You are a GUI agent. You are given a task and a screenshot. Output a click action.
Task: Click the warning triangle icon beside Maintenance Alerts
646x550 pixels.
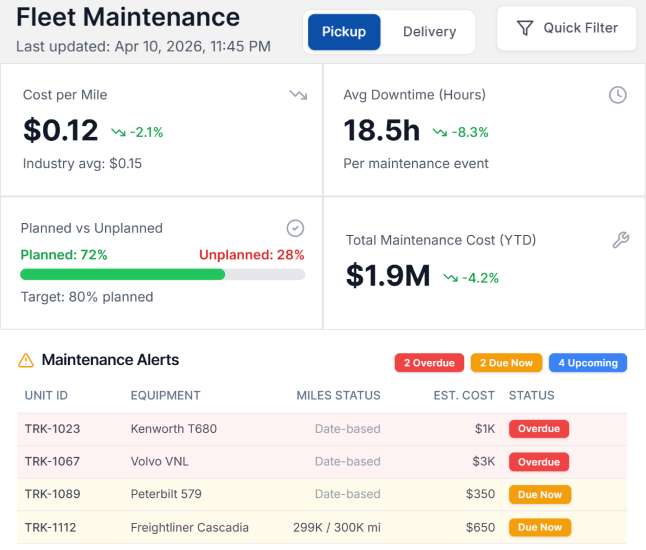(26, 360)
